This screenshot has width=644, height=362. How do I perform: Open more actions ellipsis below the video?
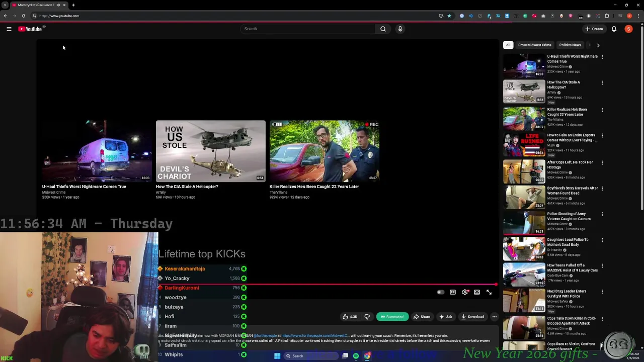495,317
